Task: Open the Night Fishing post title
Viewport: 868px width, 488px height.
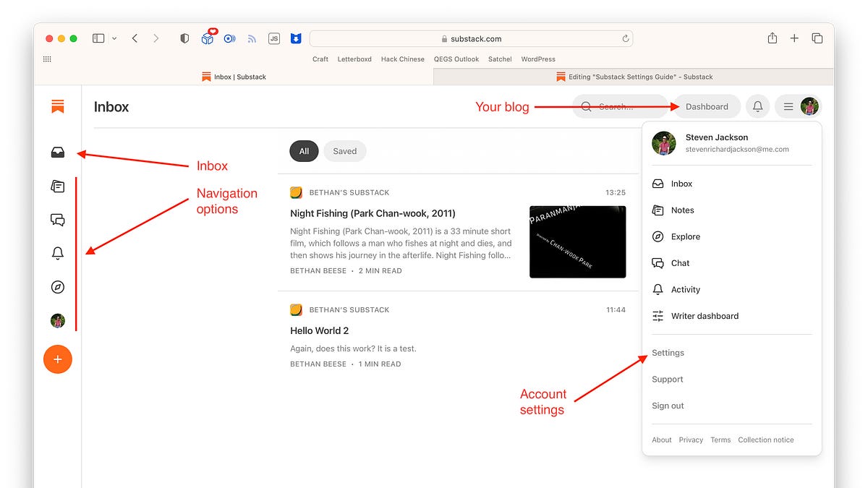Action: click(373, 213)
